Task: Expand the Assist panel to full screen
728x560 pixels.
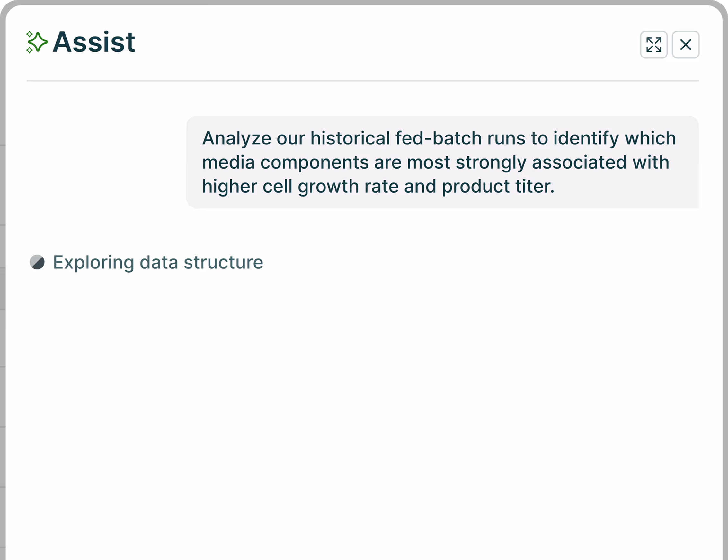Action: [x=653, y=45]
